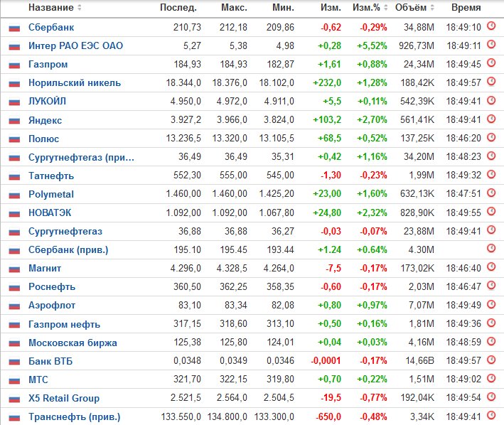Open the Яндекс stock link
The image size is (504, 425).
[45, 120]
